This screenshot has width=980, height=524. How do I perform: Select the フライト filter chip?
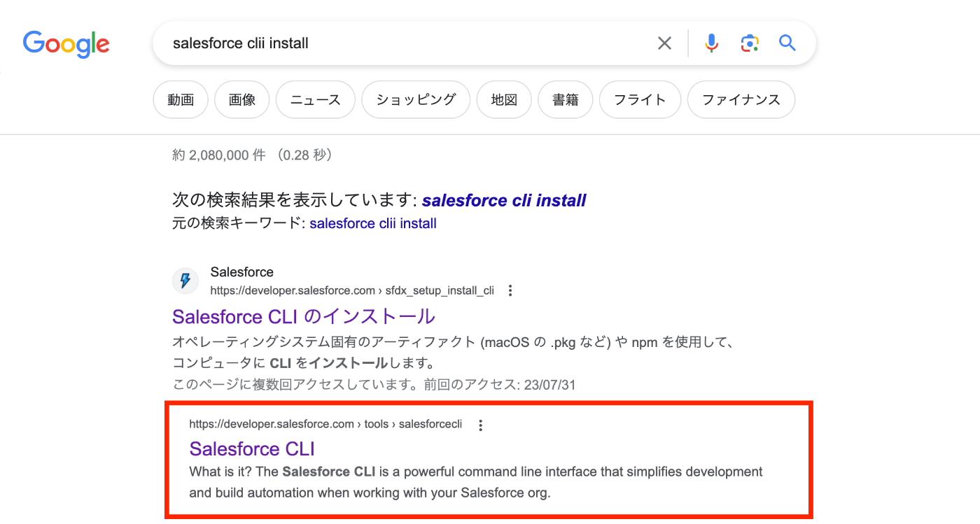640,100
